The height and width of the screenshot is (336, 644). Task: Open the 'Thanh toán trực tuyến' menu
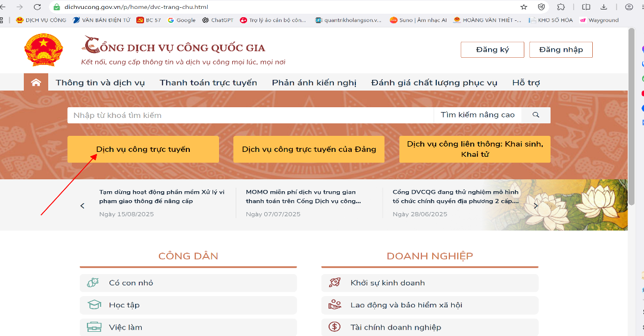coord(208,83)
